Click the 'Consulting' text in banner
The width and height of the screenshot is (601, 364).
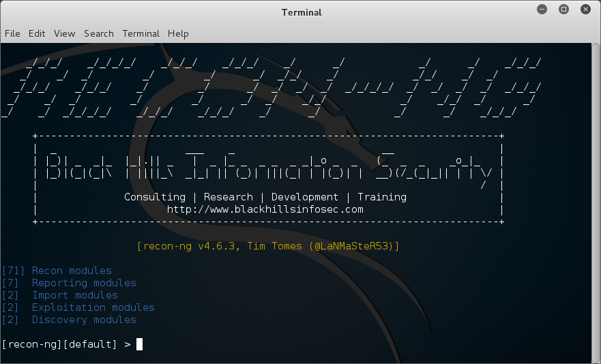[x=155, y=197]
